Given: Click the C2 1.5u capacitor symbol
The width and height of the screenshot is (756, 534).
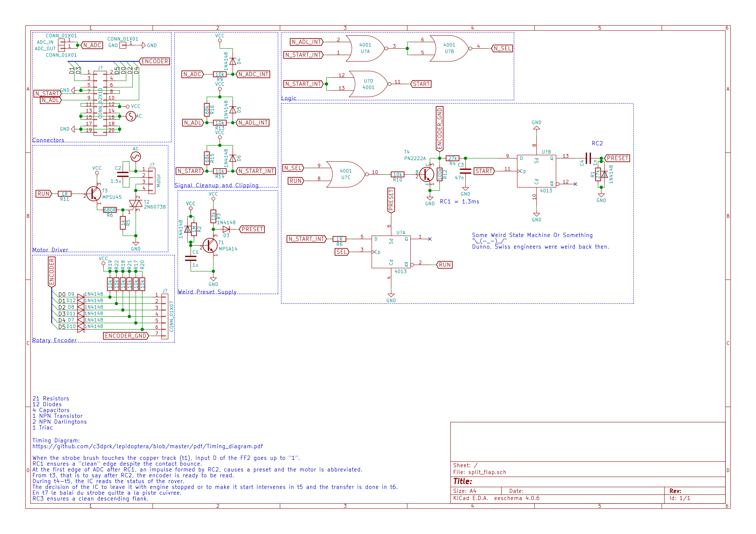Looking at the screenshot, I should 123,174.
